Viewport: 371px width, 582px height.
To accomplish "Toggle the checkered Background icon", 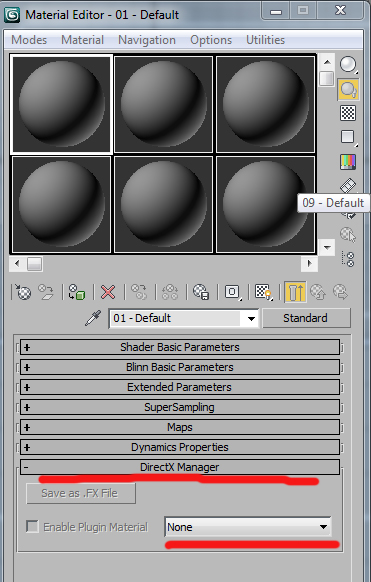I will pos(348,113).
